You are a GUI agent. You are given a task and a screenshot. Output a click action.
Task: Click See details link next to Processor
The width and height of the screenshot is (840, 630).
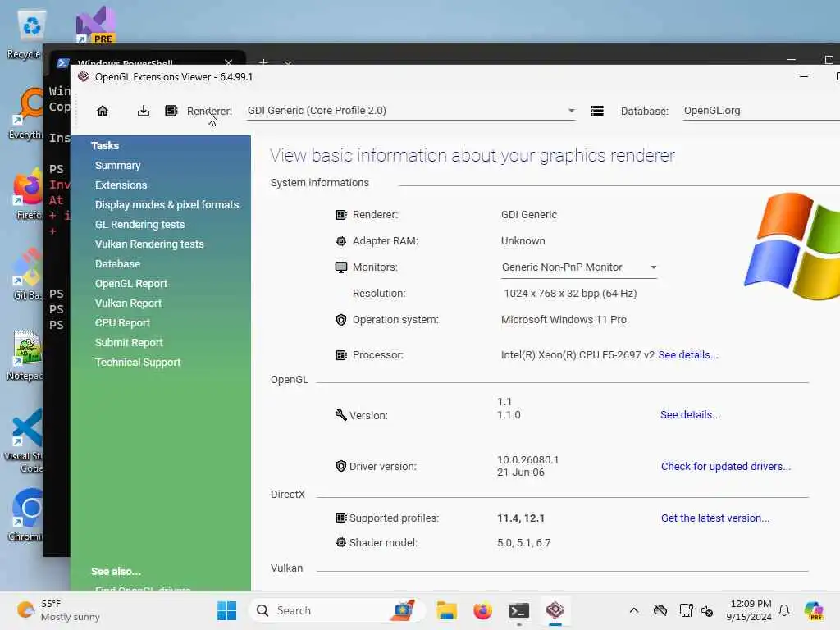(x=688, y=354)
